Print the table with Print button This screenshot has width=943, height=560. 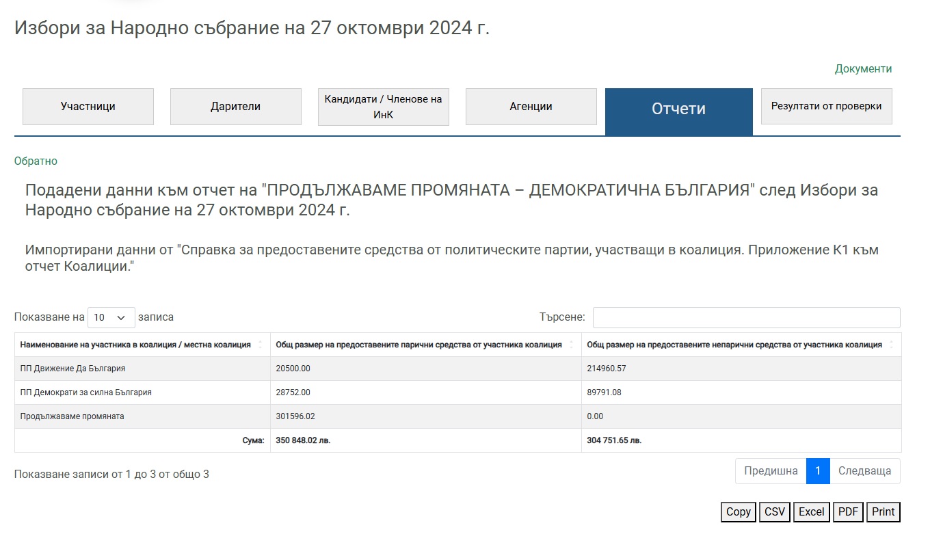coord(883,511)
